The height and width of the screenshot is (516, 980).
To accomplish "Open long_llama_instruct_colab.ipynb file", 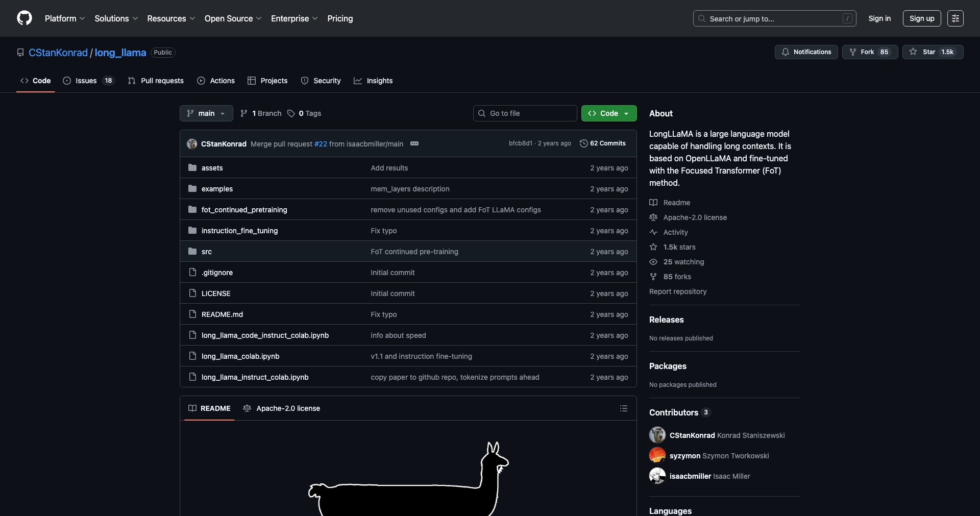I will pos(255,377).
